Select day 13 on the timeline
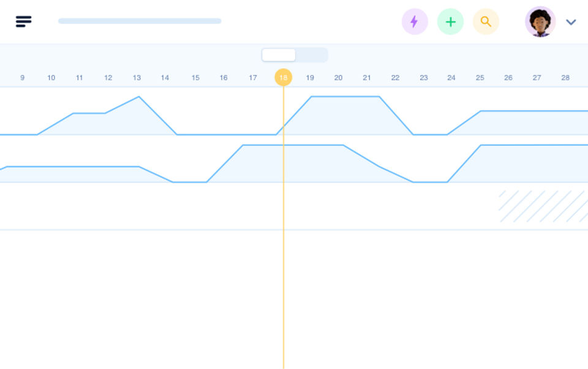The width and height of the screenshot is (588, 369). [137, 78]
